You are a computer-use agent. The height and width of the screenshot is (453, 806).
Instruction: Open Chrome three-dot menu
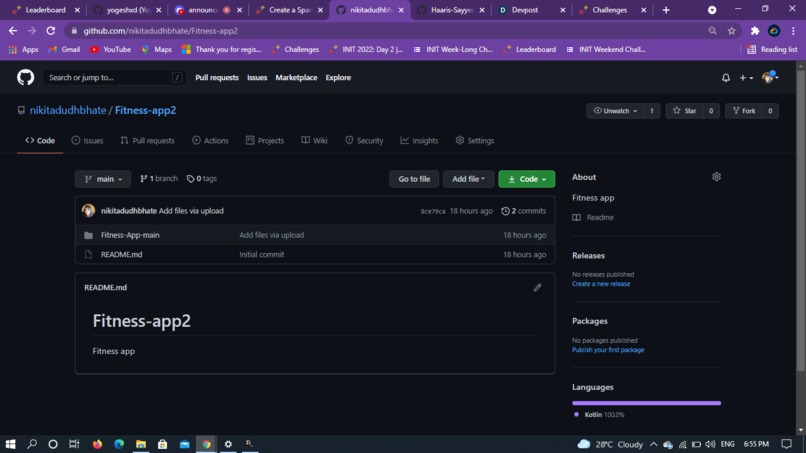(x=793, y=31)
